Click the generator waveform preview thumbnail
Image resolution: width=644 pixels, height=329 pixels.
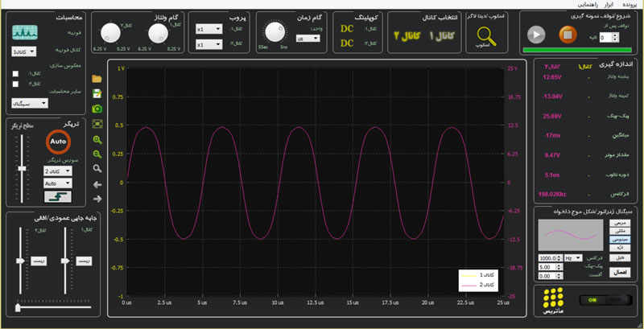[x=572, y=235]
